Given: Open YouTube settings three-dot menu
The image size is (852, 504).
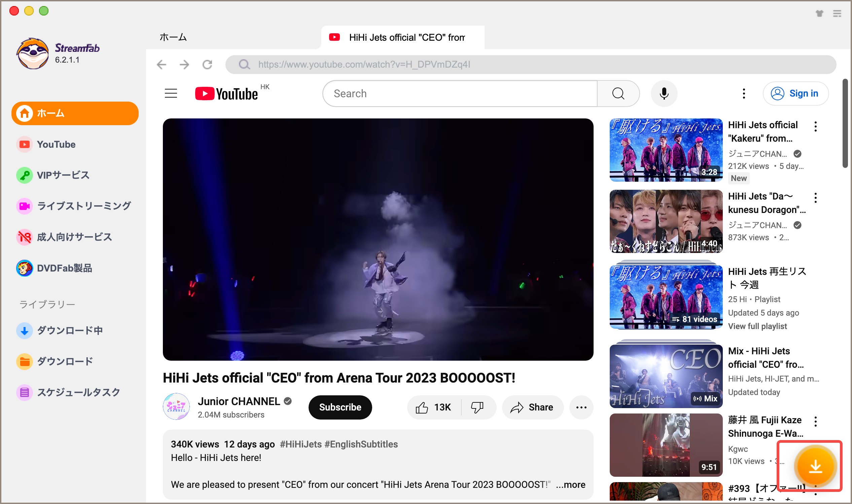Looking at the screenshot, I should point(744,94).
